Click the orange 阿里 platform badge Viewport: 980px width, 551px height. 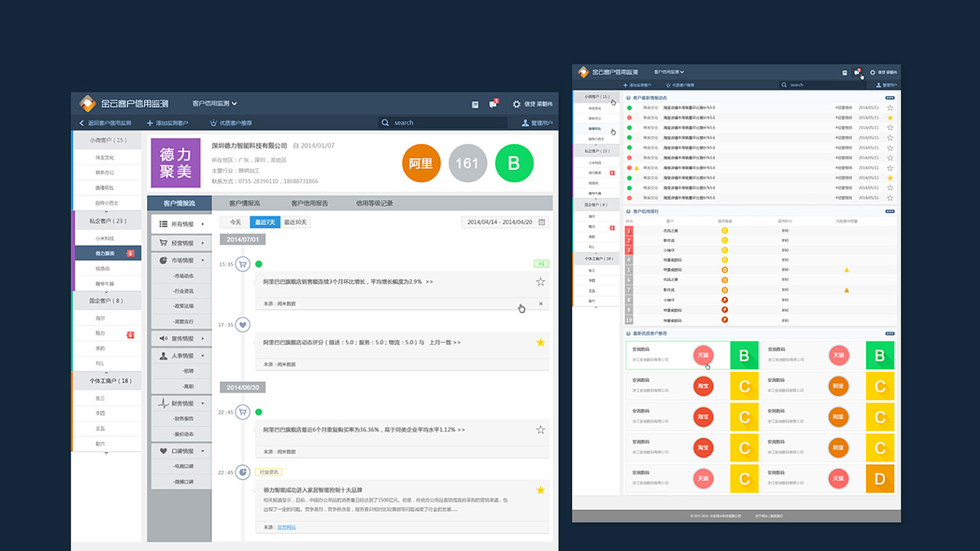[421, 163]
